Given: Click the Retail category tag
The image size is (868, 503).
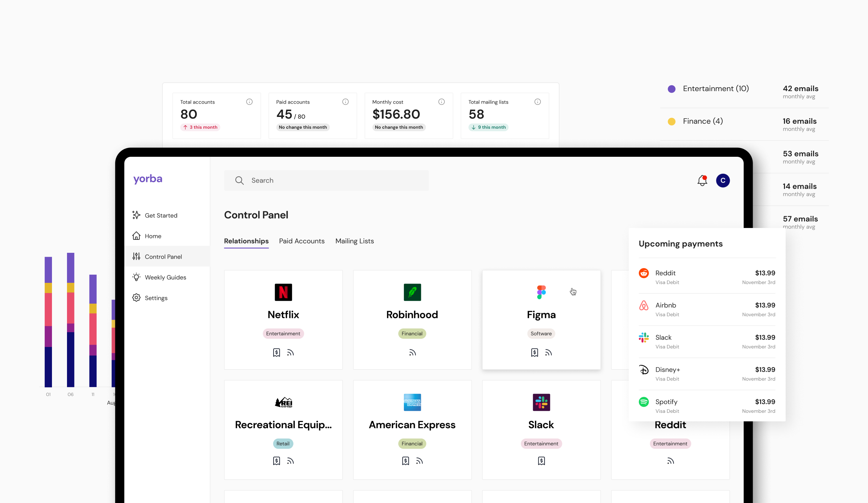Looking at the screenshot, I should (x=283, y=444).
